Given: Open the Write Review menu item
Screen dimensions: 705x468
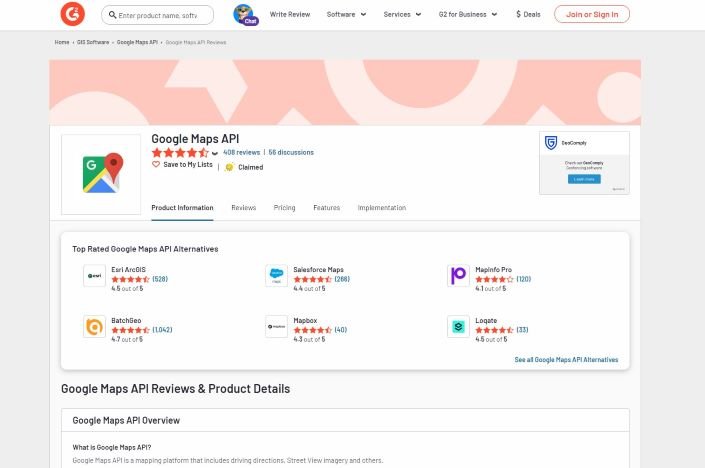Looking at the screenshot, I should 290,14.
